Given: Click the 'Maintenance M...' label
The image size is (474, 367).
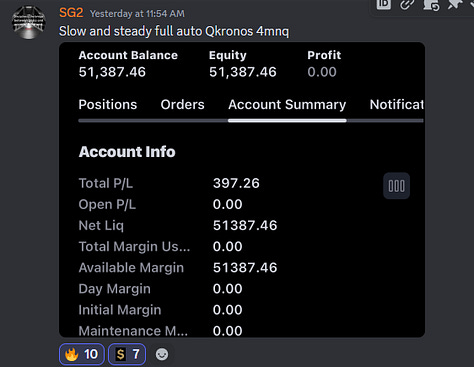Looking at the screenshot, I should point(133,331).
